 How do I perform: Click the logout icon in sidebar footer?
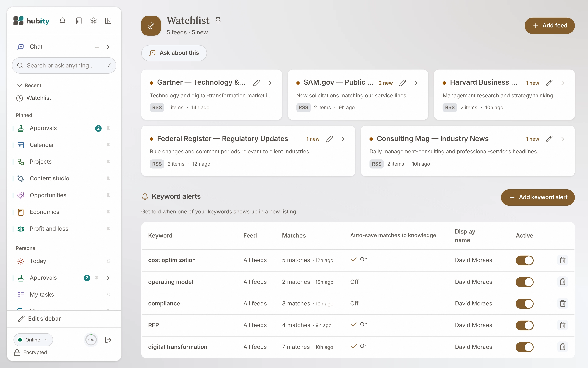tap(108, 340)
